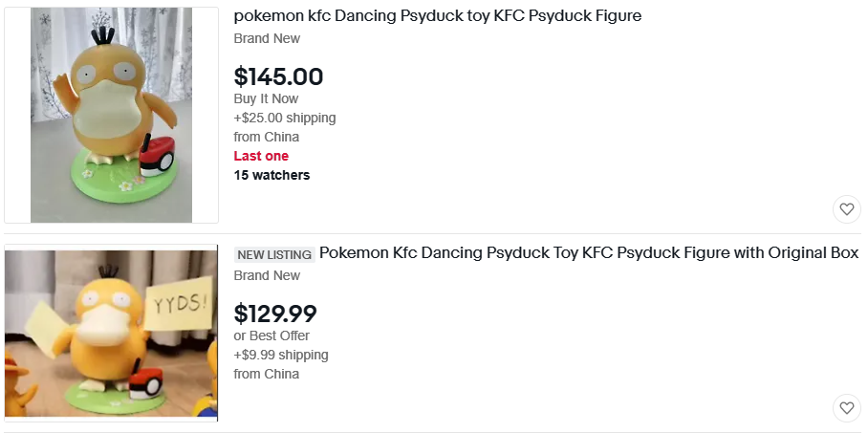Open the first Psyduck listing thumbnail image
This screenshot has width=868, height=433.
[x=111, y=116]
